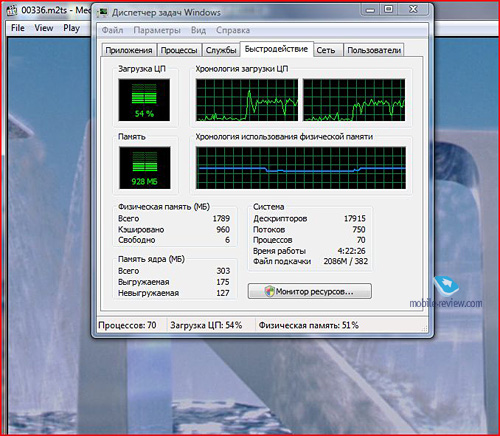Screen dimensions: 500x436
Task: Click the Файл подкачки value 2086M / 382
Action: [346, 261]
